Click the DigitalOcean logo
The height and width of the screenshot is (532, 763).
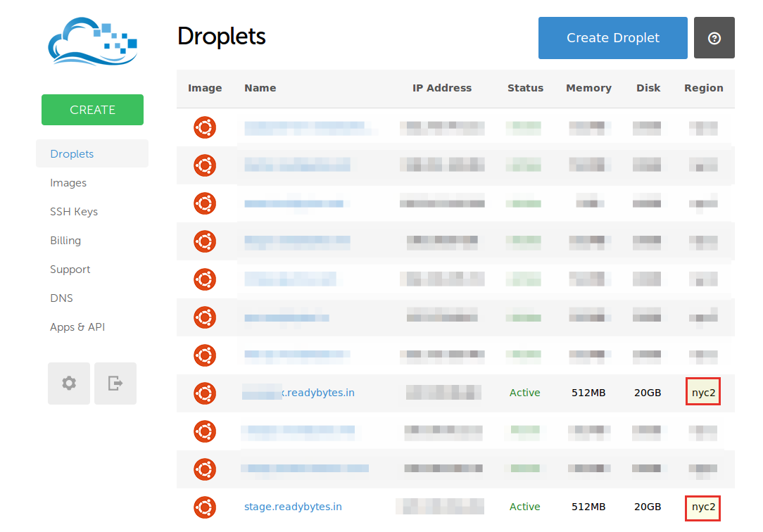(x=92, y=41)
